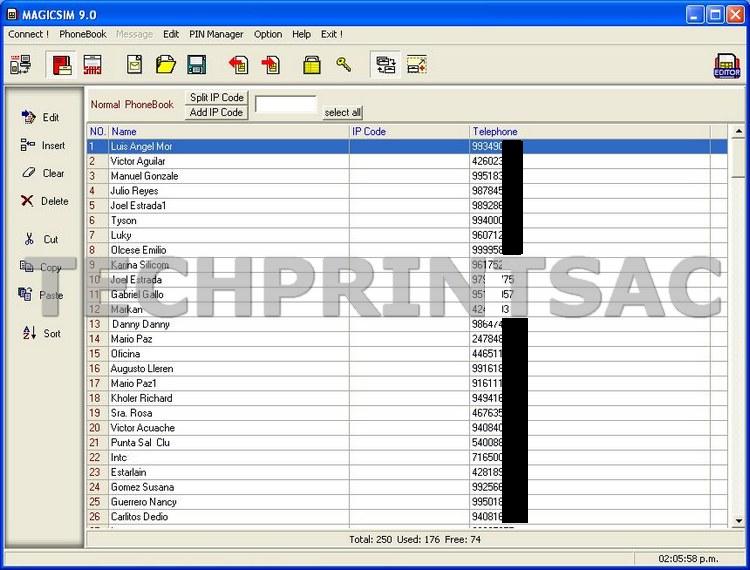Select the Danny Danny contact row
This screenshot has width=750, height=570.
407,324
